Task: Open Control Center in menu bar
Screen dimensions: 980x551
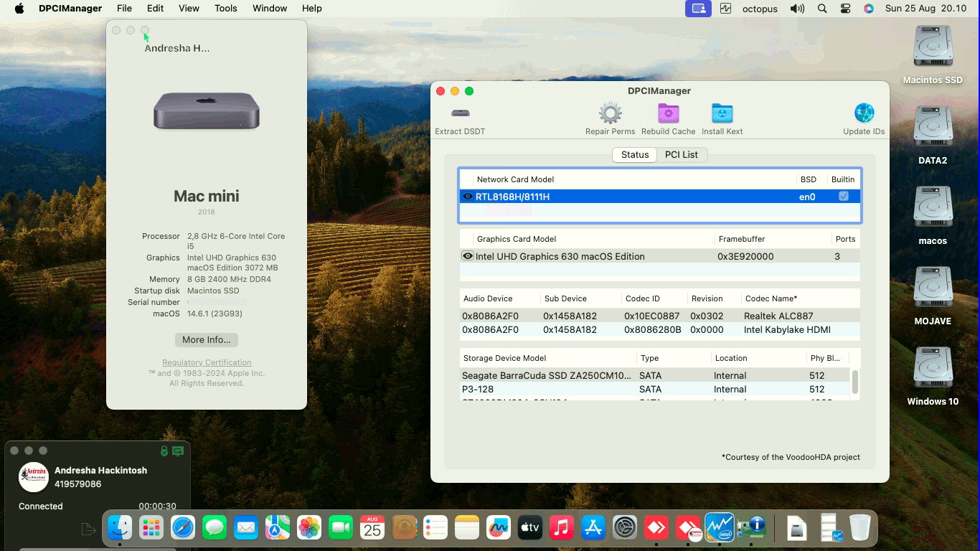Action: pos(845,9)
